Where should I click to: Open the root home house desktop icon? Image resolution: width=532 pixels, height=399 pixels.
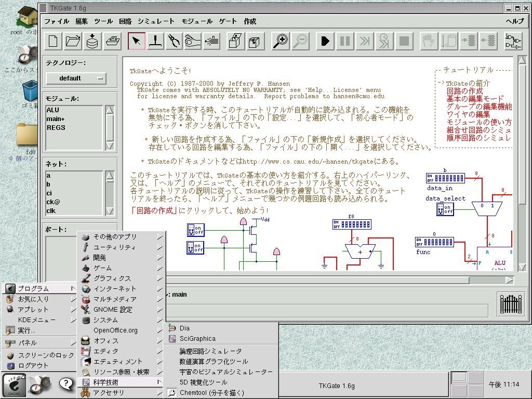tap(28, 17)
